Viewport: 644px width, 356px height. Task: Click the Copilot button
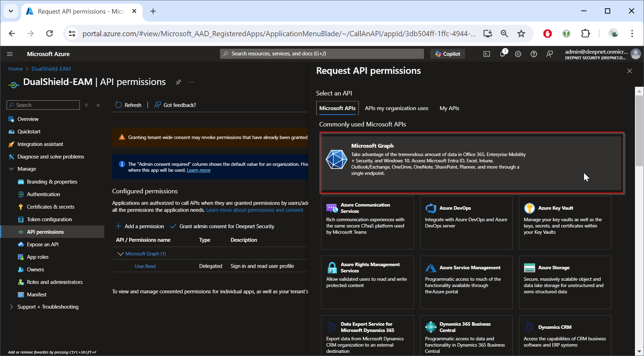tap(448, 54)
